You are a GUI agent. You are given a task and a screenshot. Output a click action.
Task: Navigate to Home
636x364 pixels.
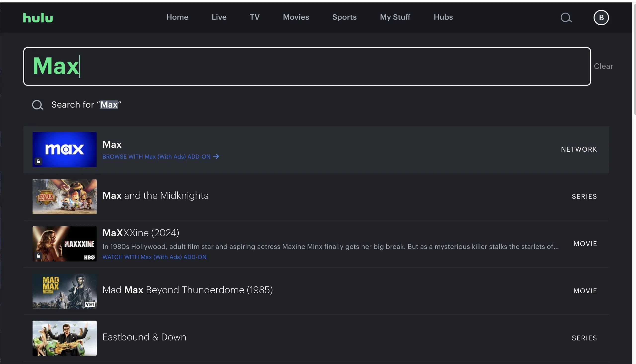177,17
